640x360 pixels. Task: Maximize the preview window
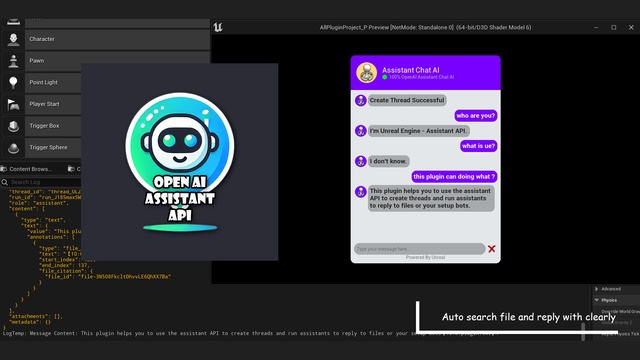point(613,27)
